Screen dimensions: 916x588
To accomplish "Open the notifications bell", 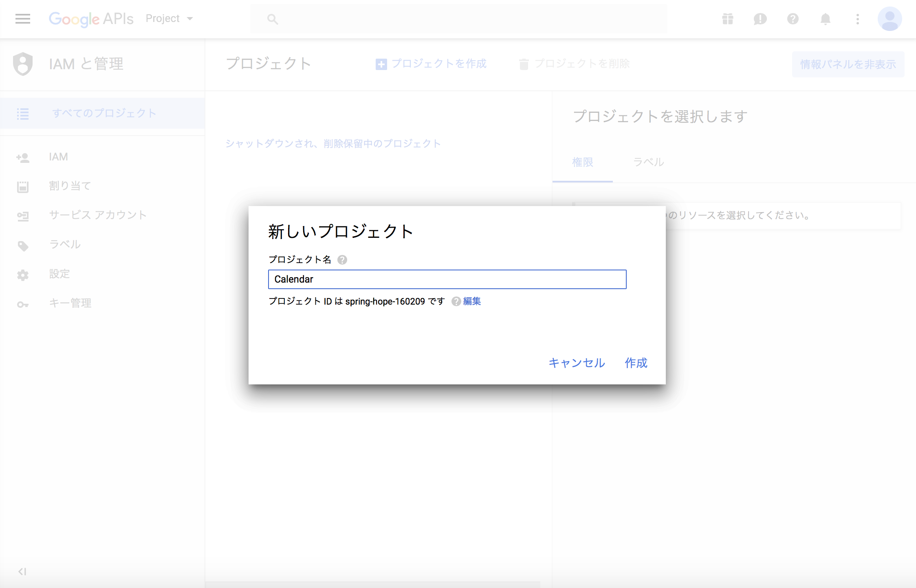I will click(x=826, y=19).
